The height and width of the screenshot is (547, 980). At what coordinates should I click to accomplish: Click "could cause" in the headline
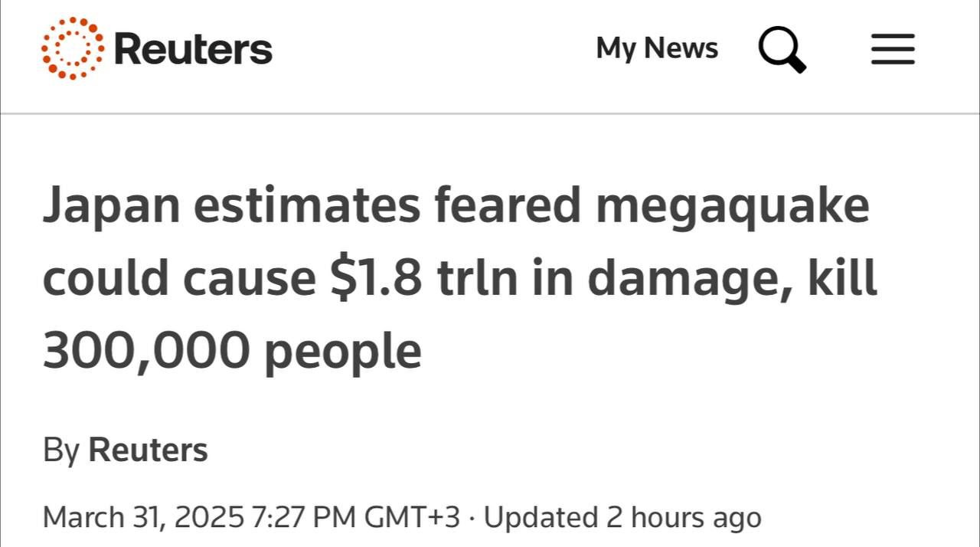coord(179,277)
